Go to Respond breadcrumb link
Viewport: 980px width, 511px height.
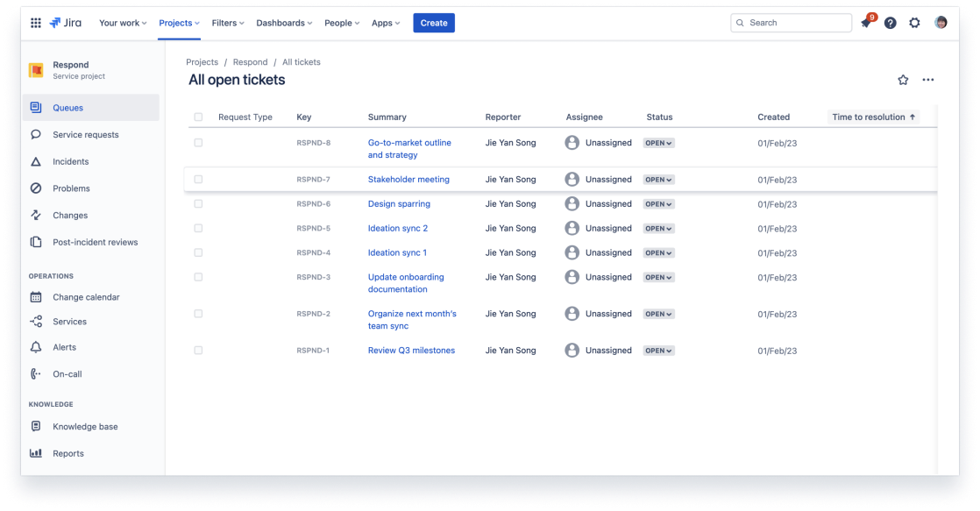[250, 62]
